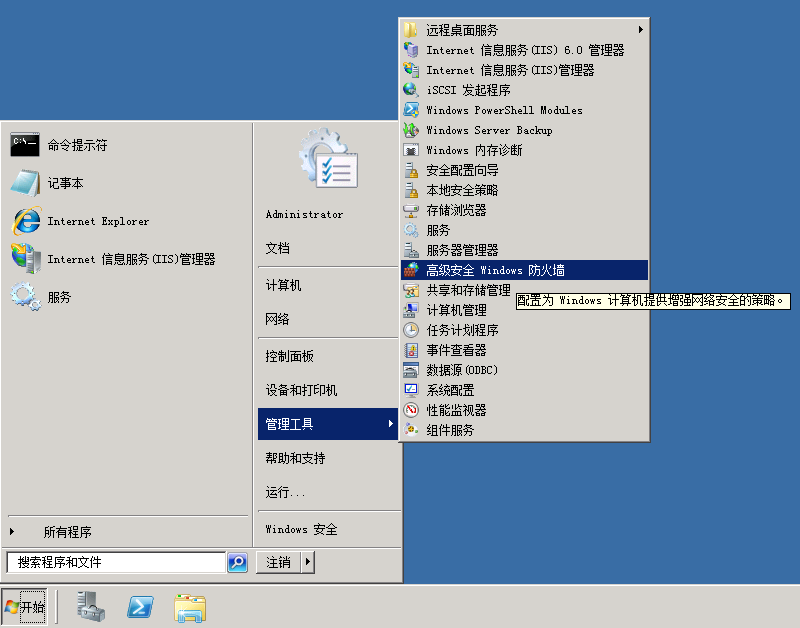Expand the 远程桌面服务 submenu arrow
Screen dimensions: 800x628
point(640,30)
